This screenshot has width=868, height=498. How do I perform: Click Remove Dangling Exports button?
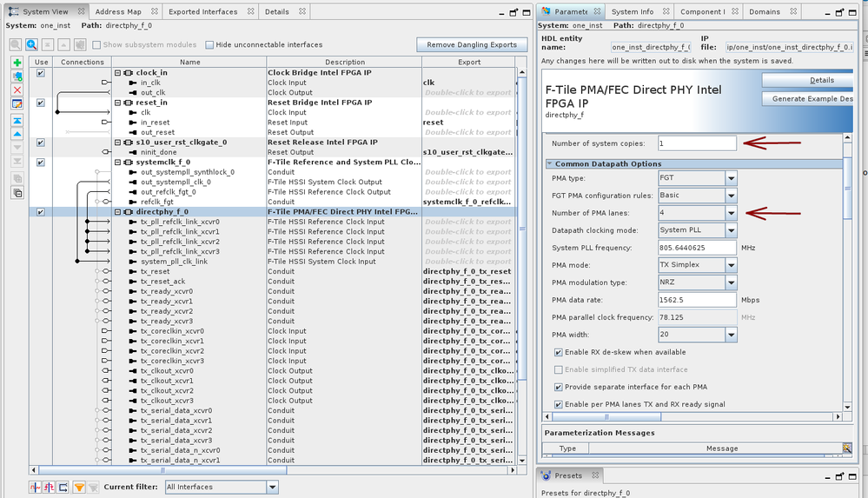[472, 44]
